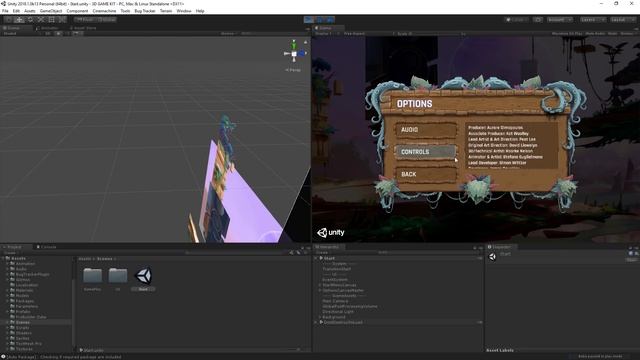
Task: Expand DontDestroyOnLoad in Hierarchy
Action: coord(316,322)
